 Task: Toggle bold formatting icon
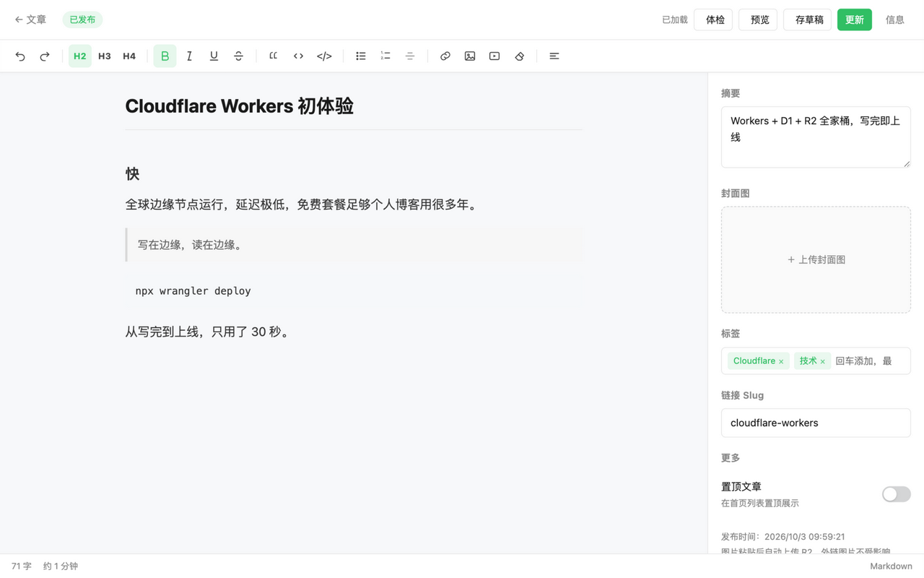pos(165,56)
